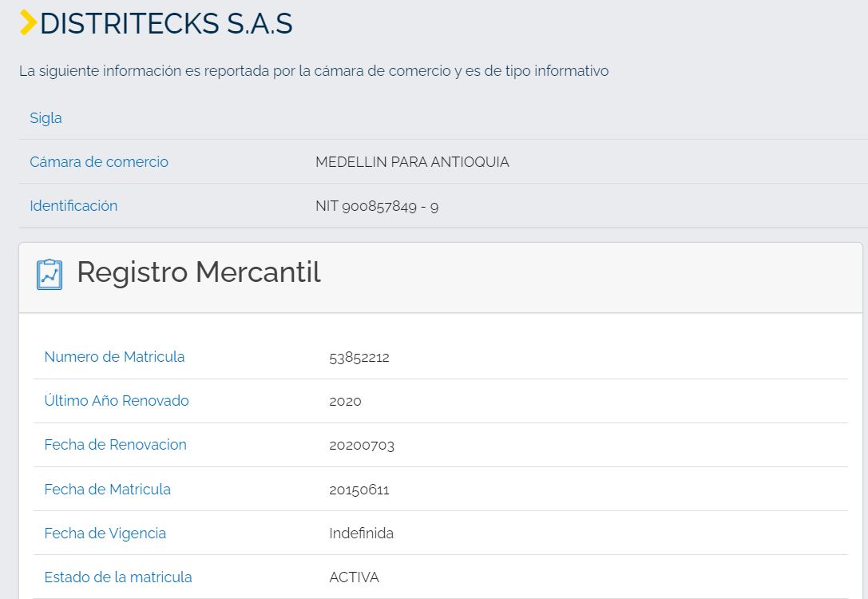Click the Estado de la matricula label
Image resolution: width=868 pixels, height=599 pixels.
[118, 577]
